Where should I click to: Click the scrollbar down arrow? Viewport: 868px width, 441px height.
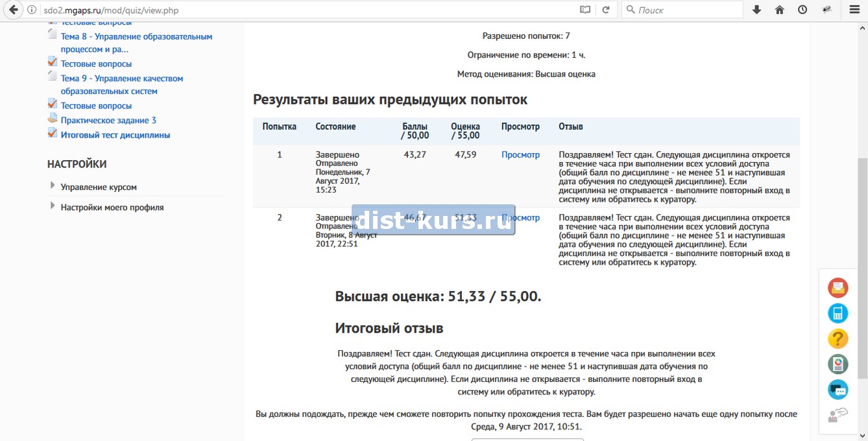863,435
